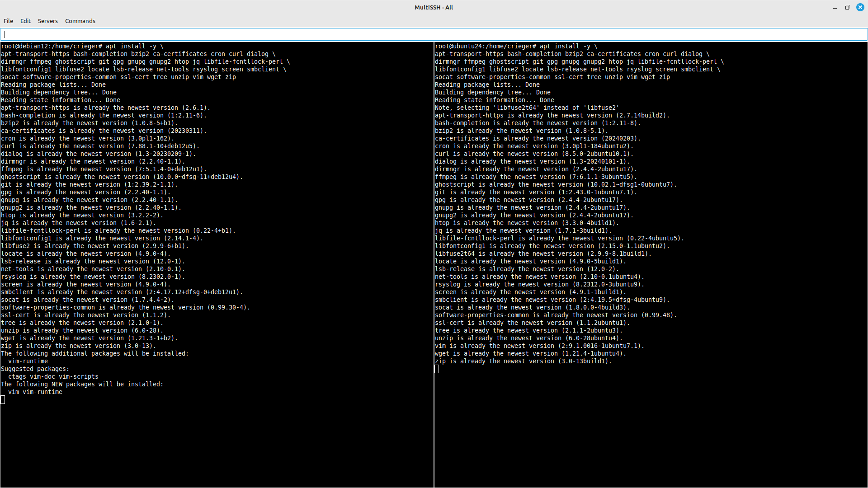Viewport: 868px width, 488px height.
Task: Click 'The following additional packages' line
Action: coord(95,353)
